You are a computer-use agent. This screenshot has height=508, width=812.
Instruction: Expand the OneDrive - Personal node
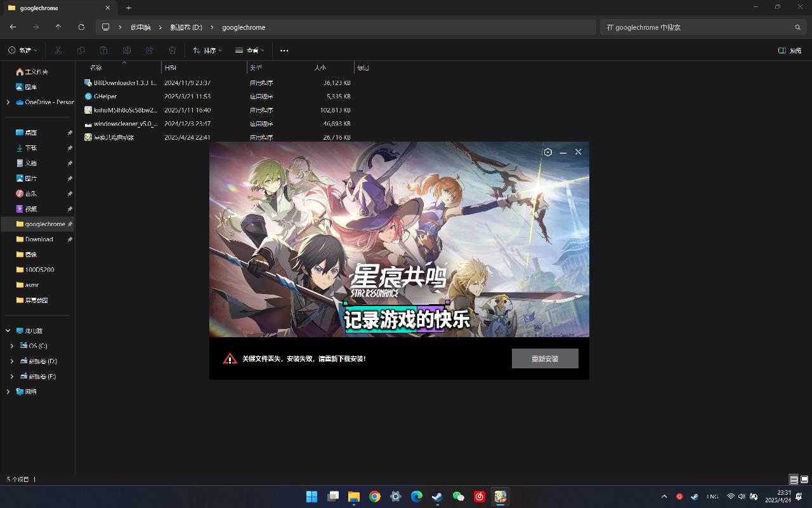(x=8, y=102)
